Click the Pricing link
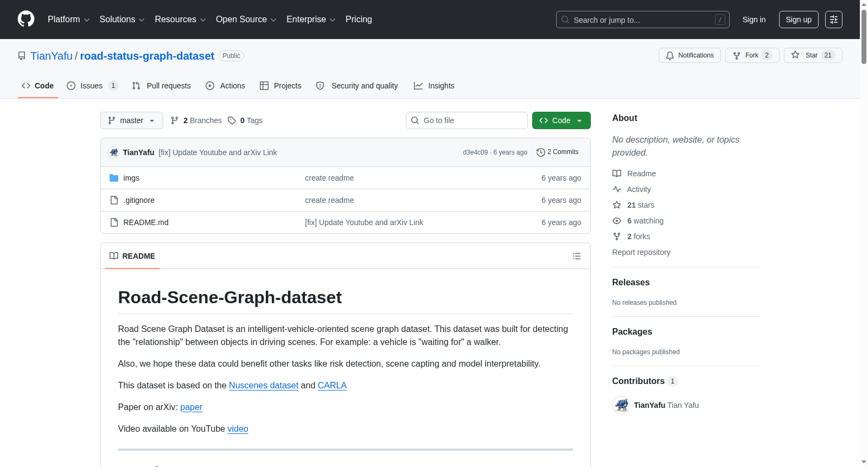 click(359, 20)
